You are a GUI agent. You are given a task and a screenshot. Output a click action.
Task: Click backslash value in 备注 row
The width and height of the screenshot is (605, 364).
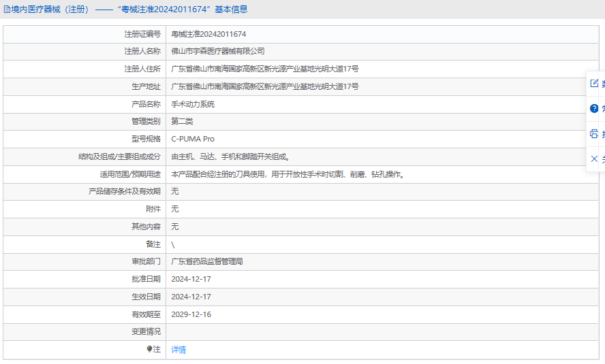[x=173, y=244]
